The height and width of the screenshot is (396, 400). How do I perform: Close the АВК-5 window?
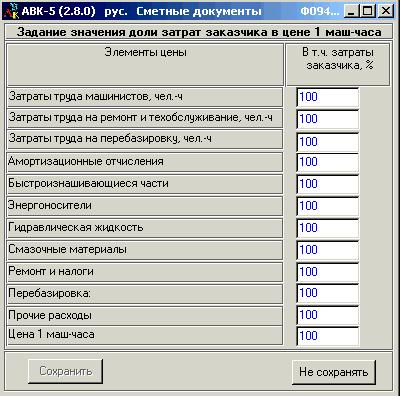[x=386, y=11]
